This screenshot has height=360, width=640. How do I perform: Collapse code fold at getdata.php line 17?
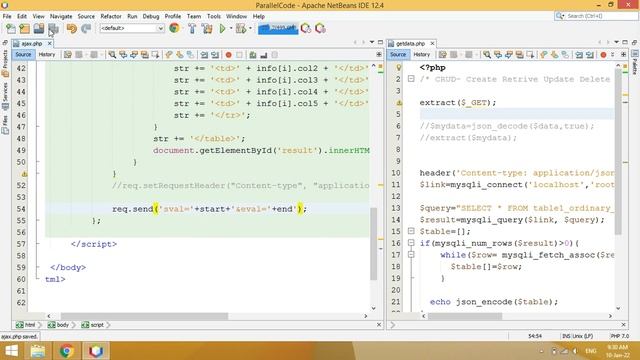point(411,255)
